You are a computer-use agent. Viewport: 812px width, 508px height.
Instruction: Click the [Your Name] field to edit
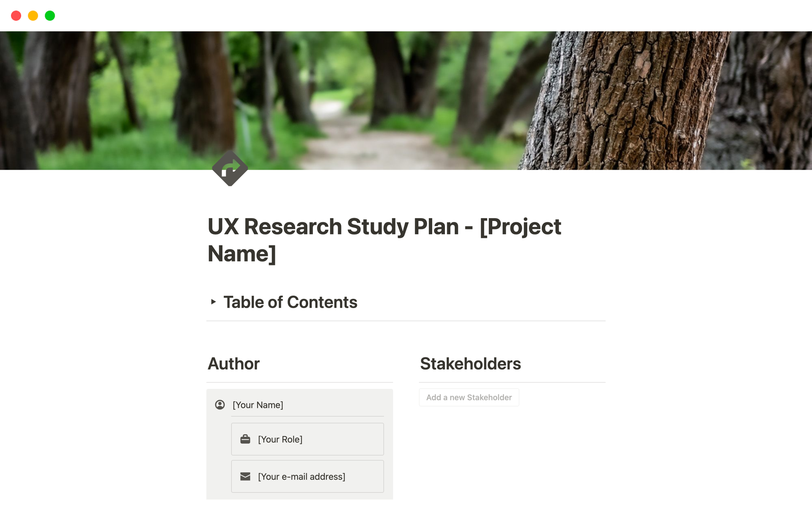pos(258,405)
